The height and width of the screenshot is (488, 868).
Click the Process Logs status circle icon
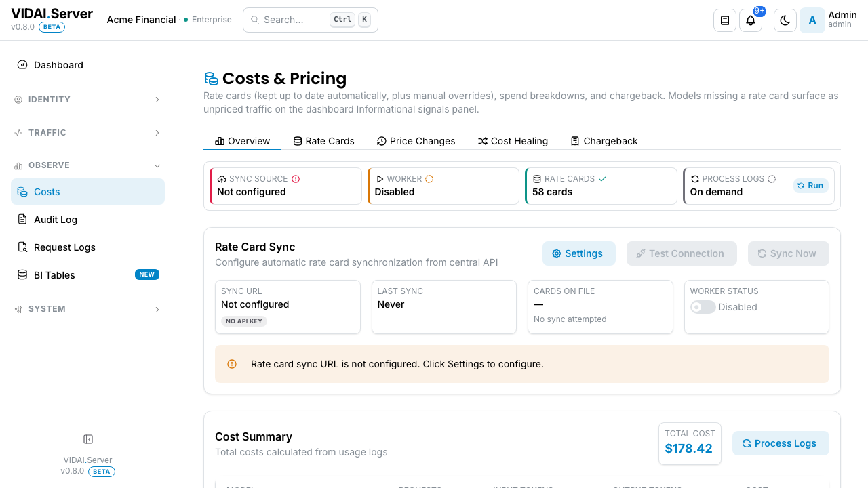coord(772,179)
